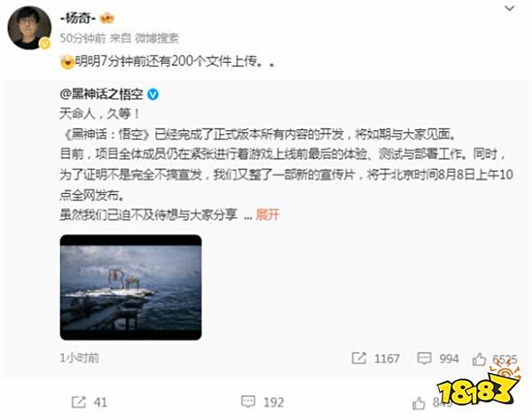This screenshot has width=532, height=420.
Task: Click the heart-eyes emoji in the post
Action: 67,62
